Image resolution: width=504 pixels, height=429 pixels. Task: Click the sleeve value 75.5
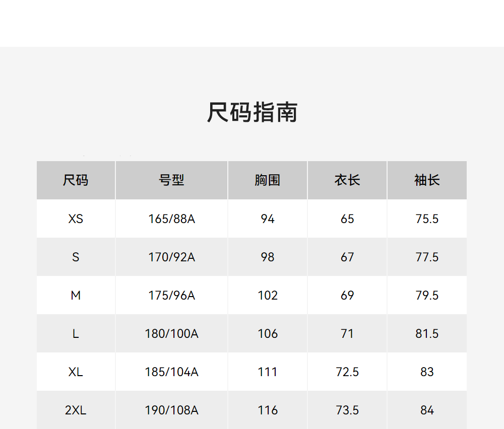pos(427,219)
